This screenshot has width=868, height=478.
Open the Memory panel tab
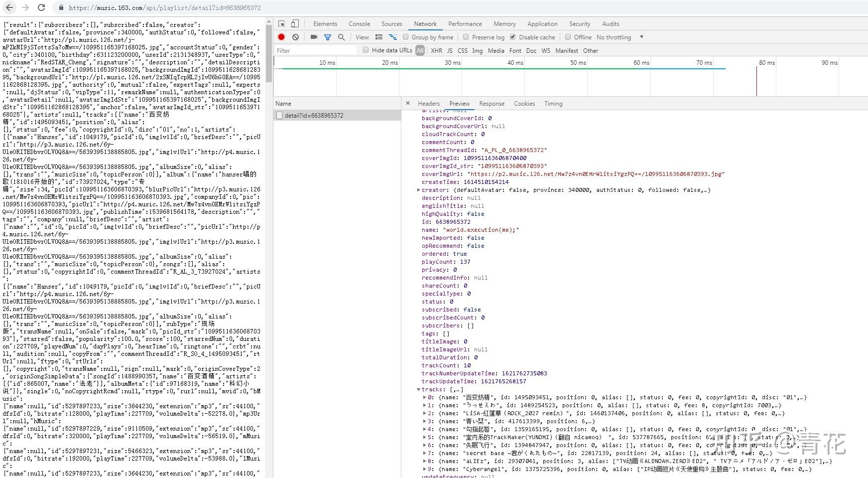pos(505,24)
